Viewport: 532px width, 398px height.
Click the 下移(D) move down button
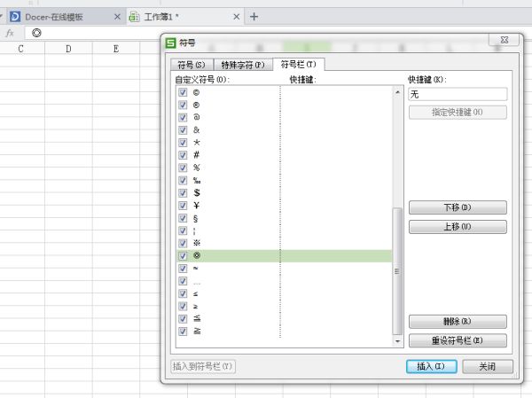click(x=458, y=207)
